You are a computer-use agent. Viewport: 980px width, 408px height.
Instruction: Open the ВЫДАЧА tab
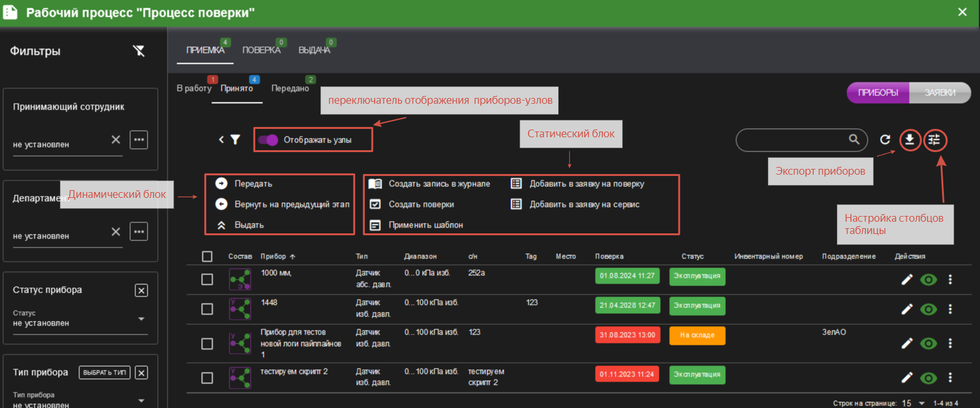tap(314, 50)
